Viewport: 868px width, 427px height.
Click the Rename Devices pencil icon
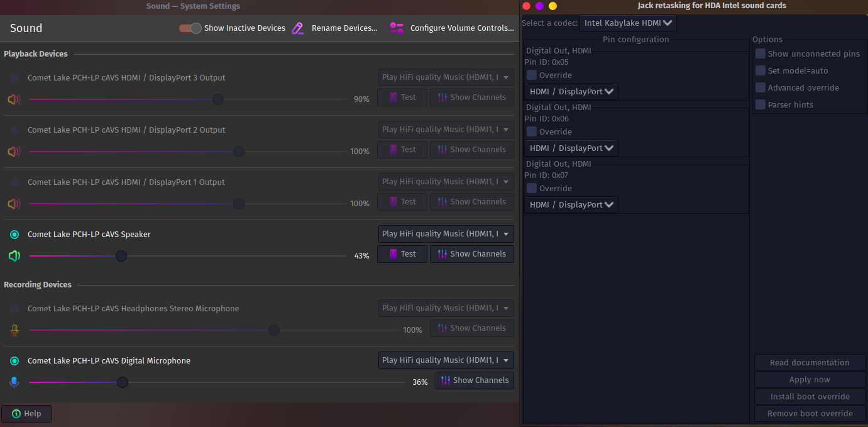tap(298, 28)
